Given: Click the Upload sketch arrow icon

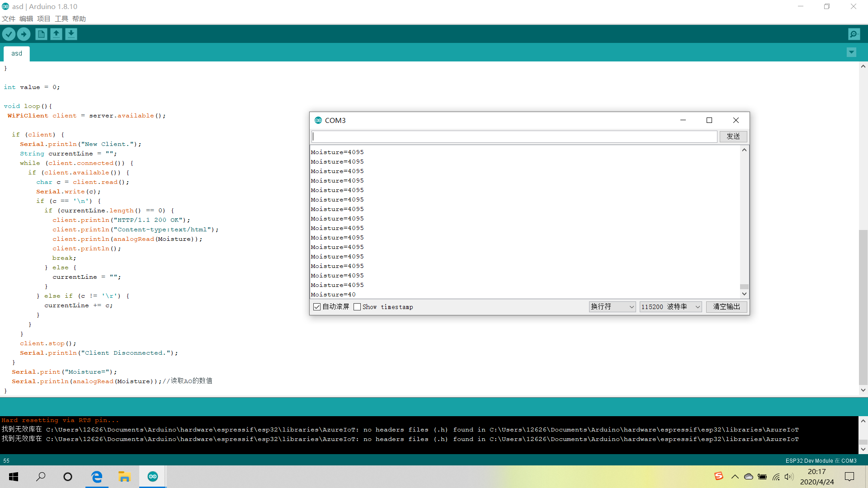Looking at the screenshot, I should (x=24, y=34).
